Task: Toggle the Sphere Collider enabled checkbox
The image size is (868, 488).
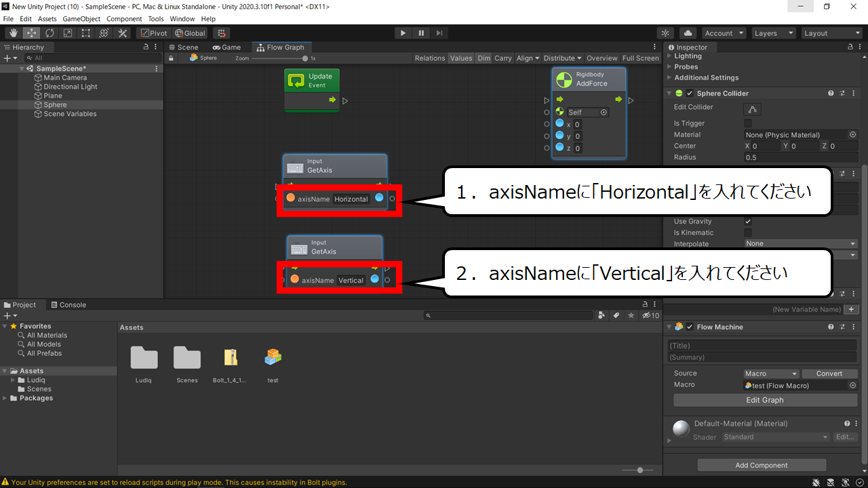Action: [x=690, y=94]
